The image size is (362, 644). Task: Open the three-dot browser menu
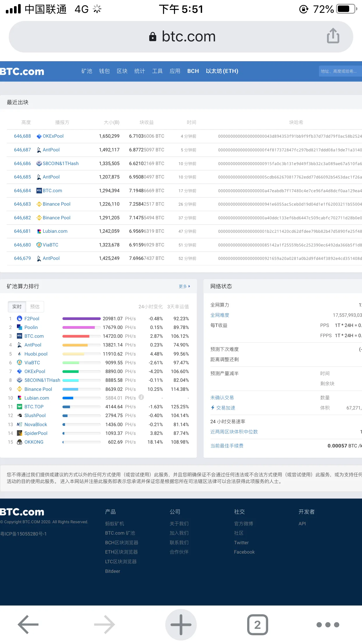[328, 624]
